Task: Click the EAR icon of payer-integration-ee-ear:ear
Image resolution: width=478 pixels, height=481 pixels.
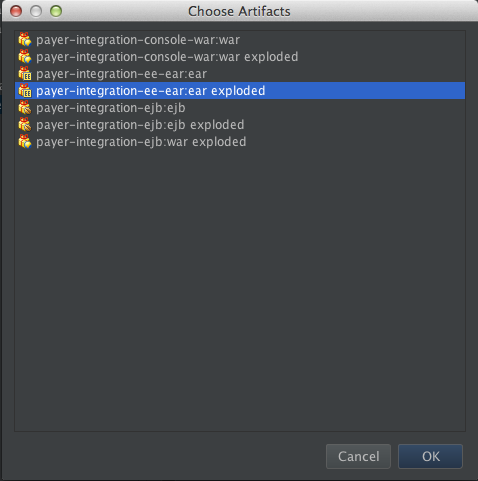Action: pyautogui.click(x=25, y=74)
